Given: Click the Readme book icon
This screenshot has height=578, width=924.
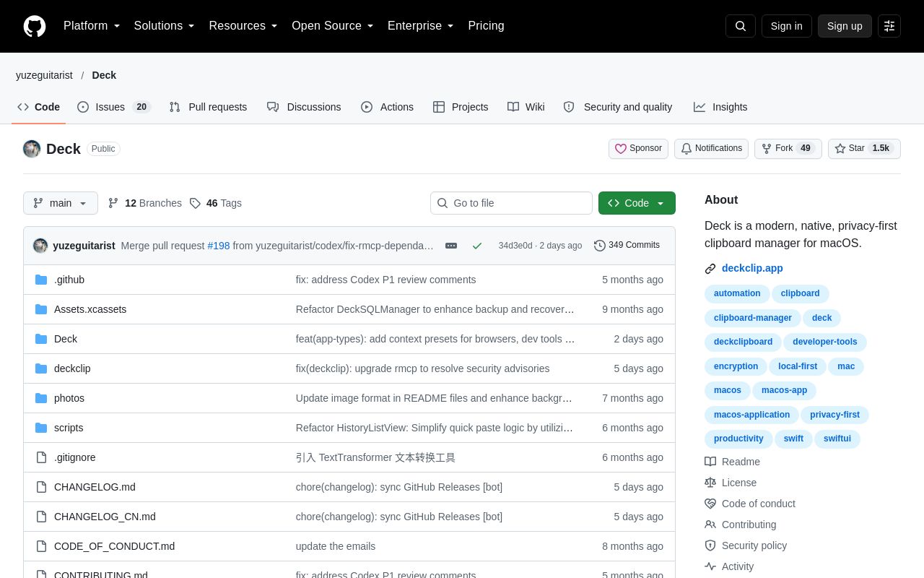Looking at the screenshot, I should 710,462.
